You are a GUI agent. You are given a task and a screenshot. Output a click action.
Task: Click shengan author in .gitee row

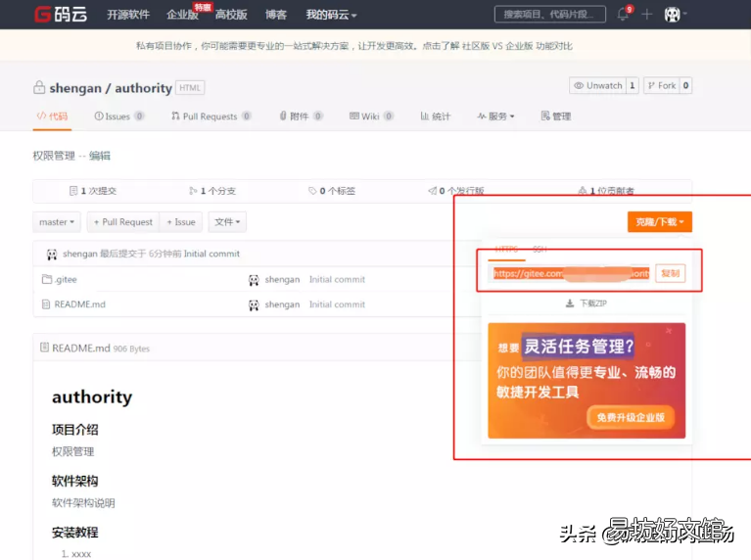[282, 279]
